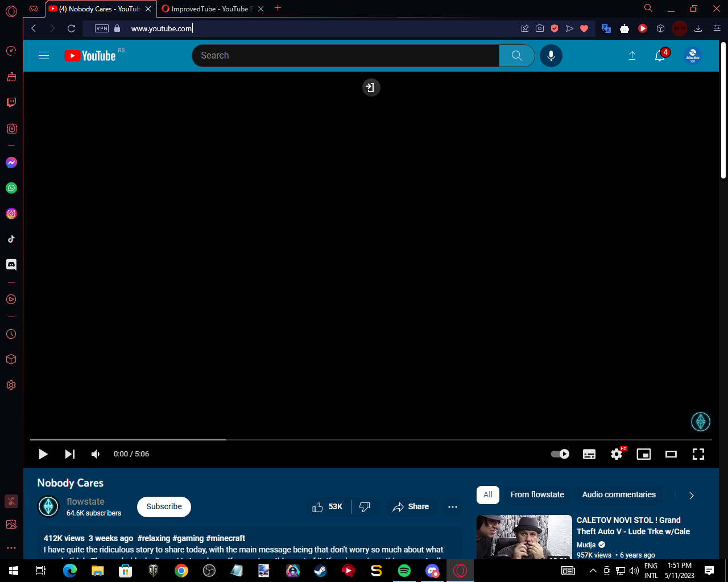The width and height of the screenshot is (728, 582).
Task: Mute the video volume
Action: pyautogui.click(x=96, y=454)
